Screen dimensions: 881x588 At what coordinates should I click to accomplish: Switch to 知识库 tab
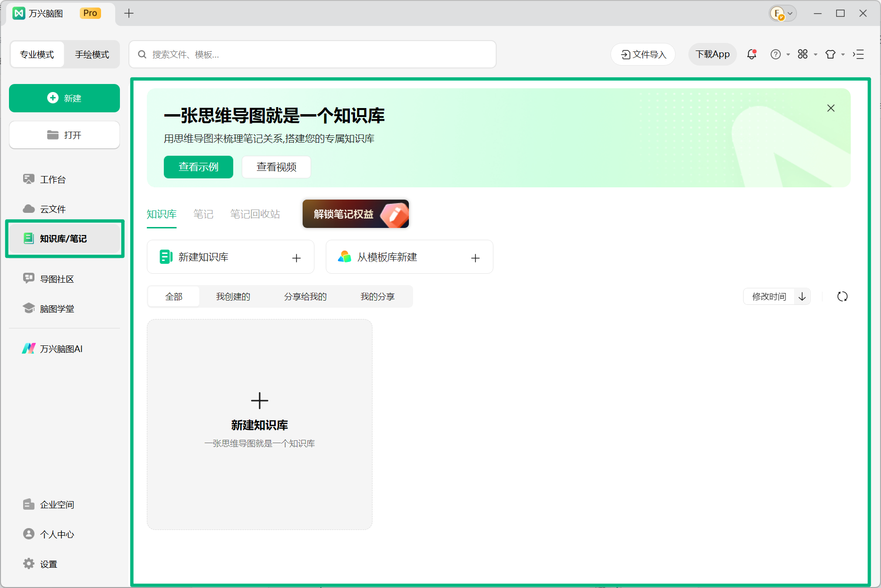click(161, 214)
